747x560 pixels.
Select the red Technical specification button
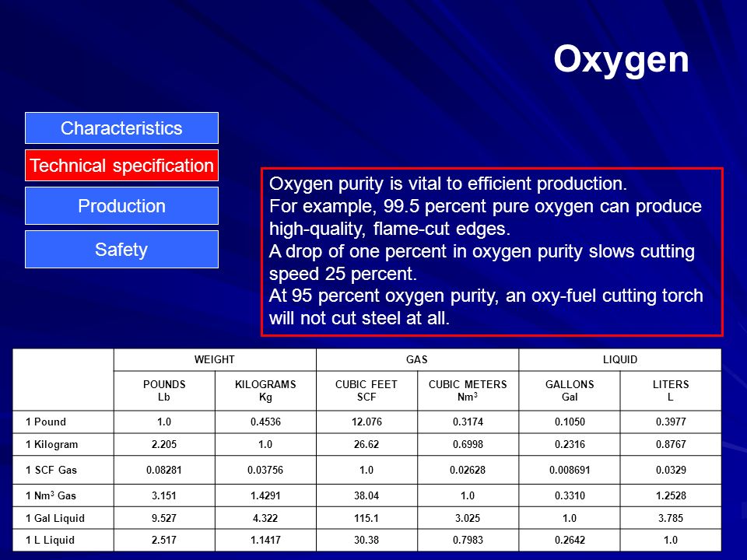(x=121, y=165)
